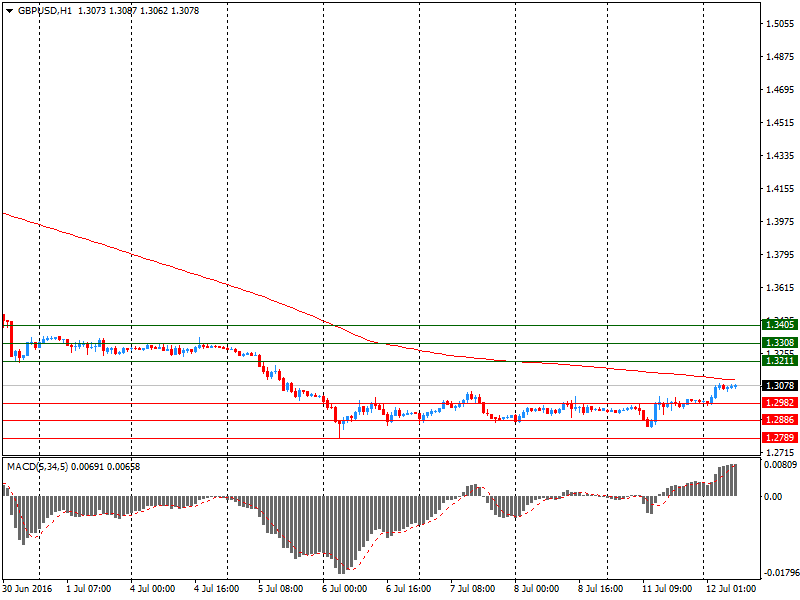Click the 4 Jul 00:00 time label
The width and height of the screenshot is (800, 600).
click(x=153, y=589)
